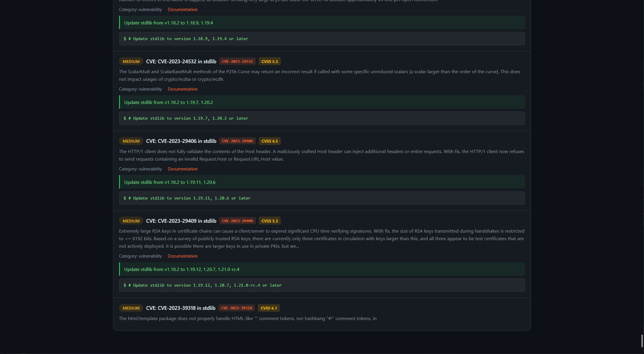Open the topmost Documentation link
Screen dimensions: 644x354
coord(182,9)
